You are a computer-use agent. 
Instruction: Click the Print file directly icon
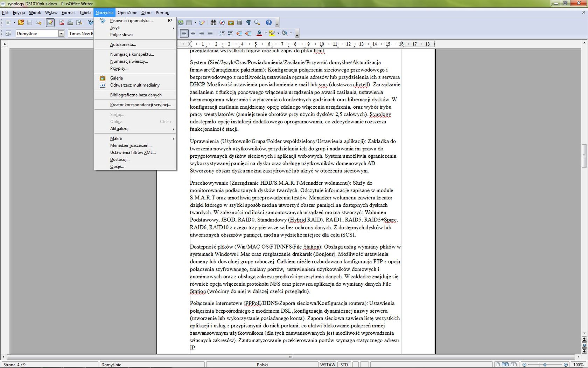click(70, 22)
